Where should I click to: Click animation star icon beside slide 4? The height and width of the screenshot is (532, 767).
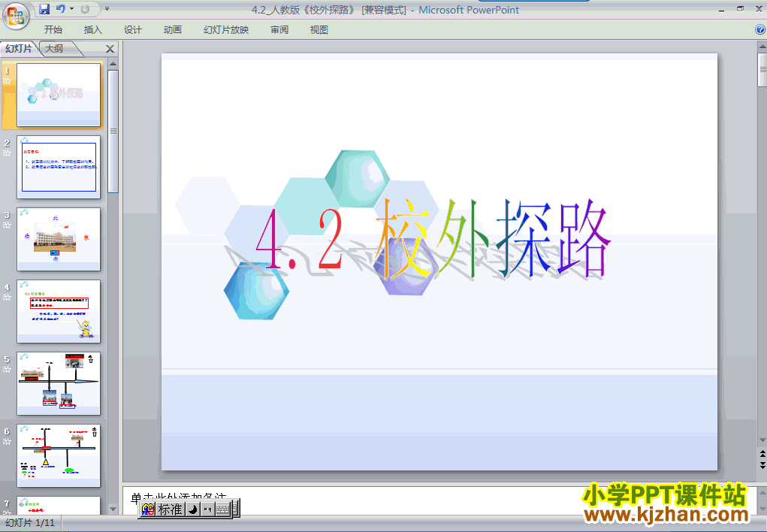7,298
